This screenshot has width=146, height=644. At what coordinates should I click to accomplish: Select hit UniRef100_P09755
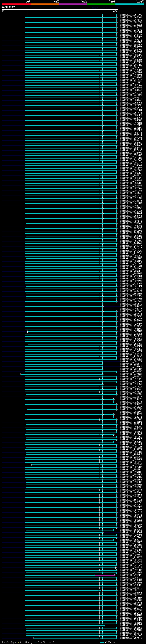coord(131,371)
